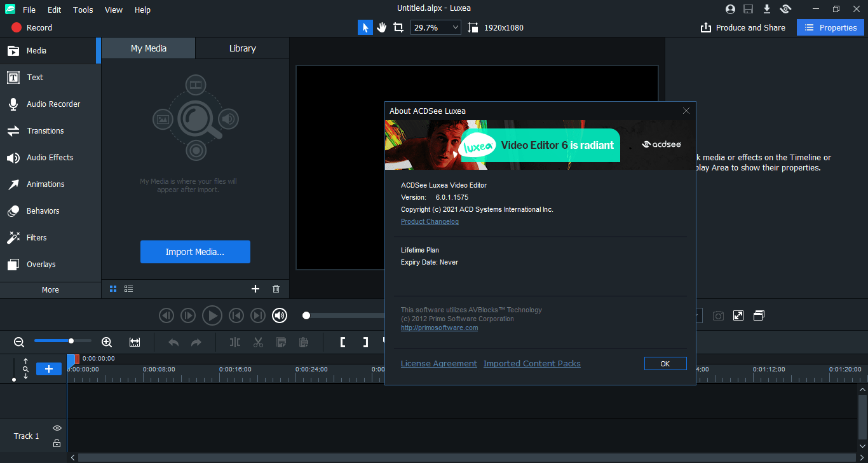Open Overlays panel
This screenshot has height=463, width=868.
[50, 265]
